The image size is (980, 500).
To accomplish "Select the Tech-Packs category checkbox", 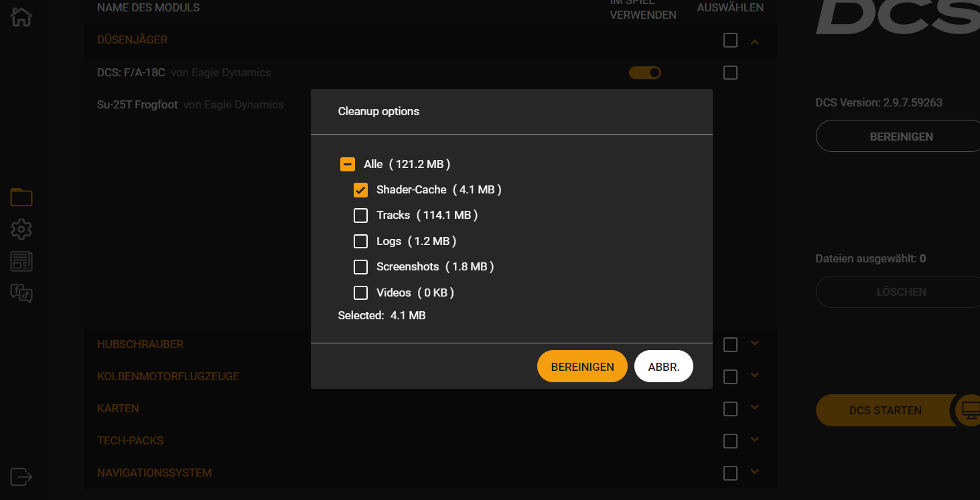I will point(730,440).
